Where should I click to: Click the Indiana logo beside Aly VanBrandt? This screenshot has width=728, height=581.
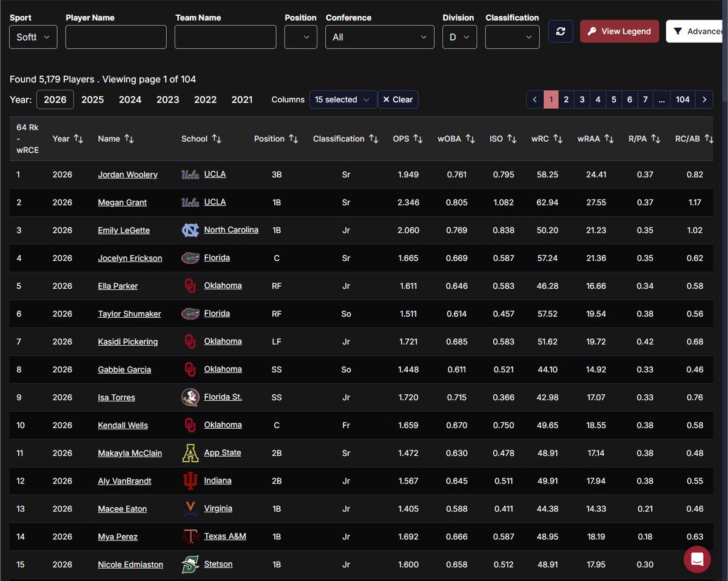point(190,481)
